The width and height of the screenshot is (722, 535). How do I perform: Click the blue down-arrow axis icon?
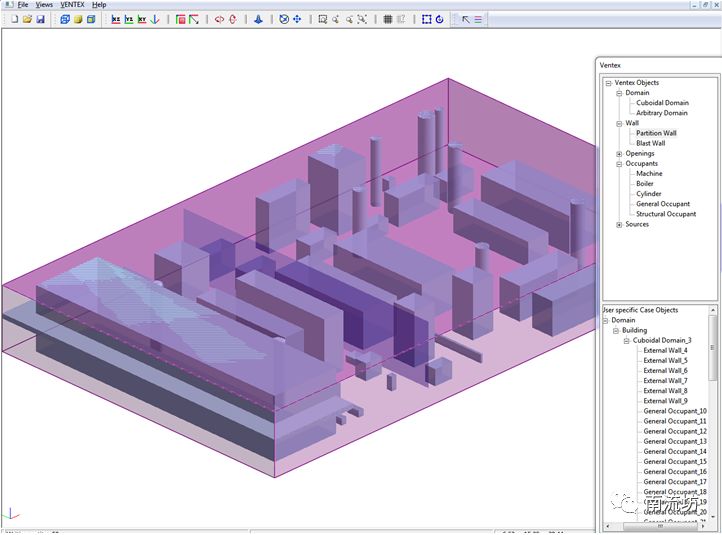[x=155, y=19]
